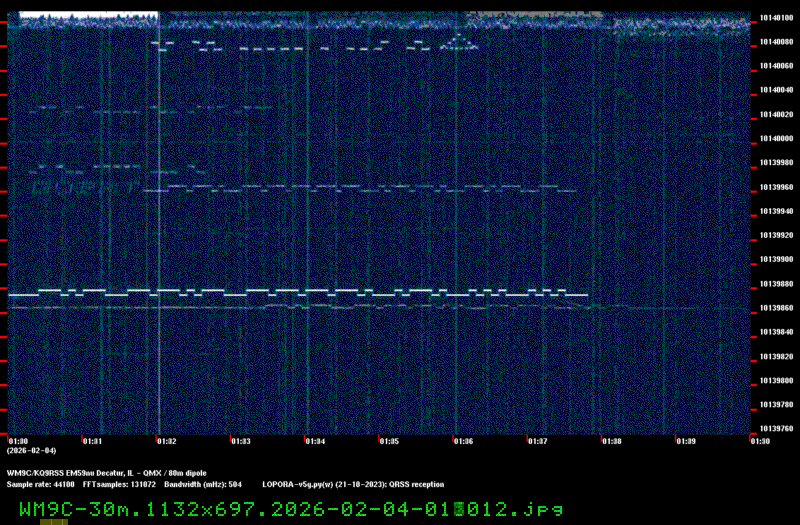Click the 10140100 frequency label

coord(776,17)
